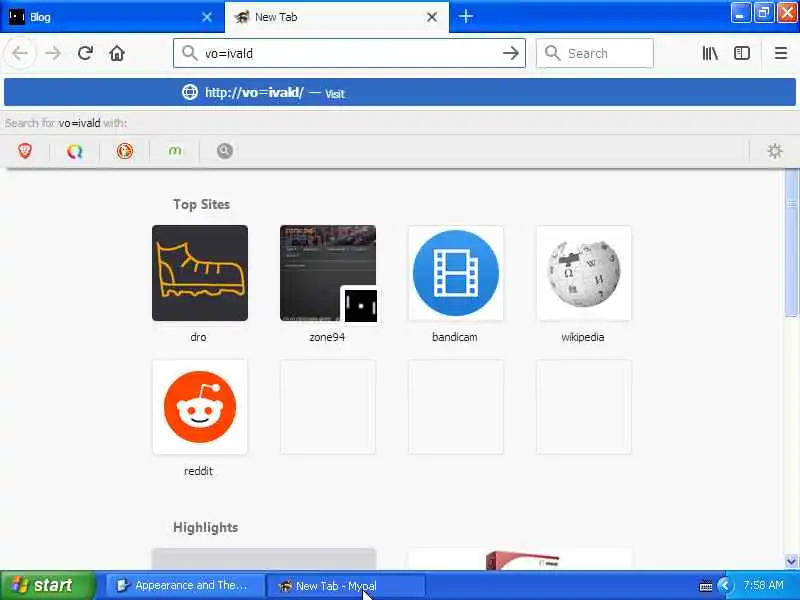
Task: Search with DuckDuckGo engine icon
Action: (x=125, y=151)
